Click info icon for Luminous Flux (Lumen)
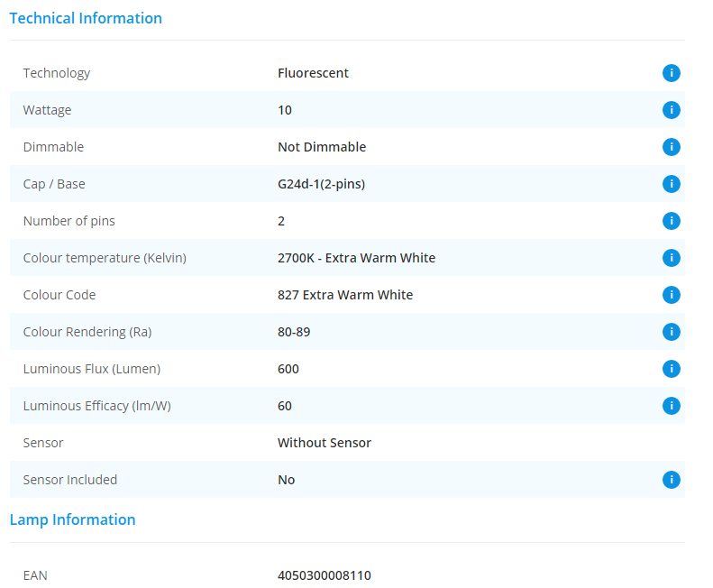 tap(672, 369)
